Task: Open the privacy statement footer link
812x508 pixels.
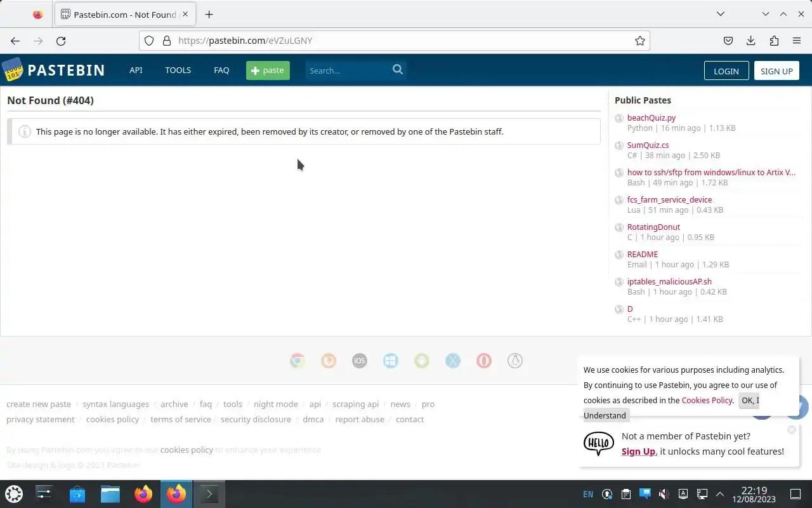Action: 41,419
